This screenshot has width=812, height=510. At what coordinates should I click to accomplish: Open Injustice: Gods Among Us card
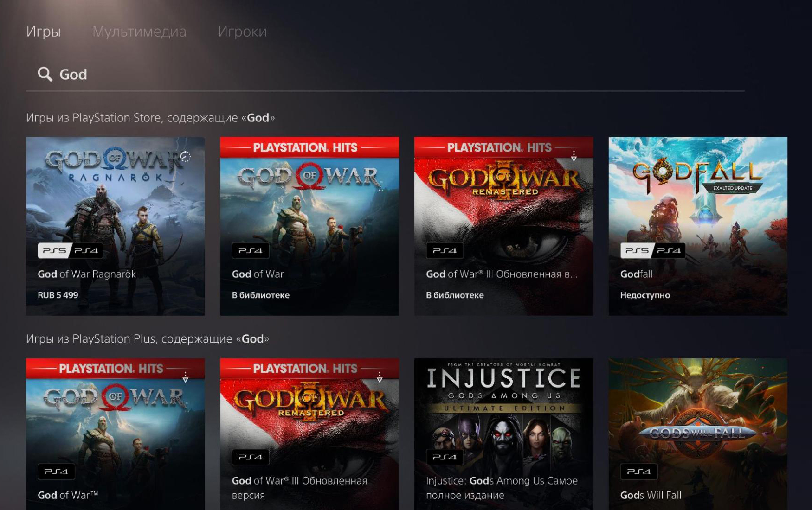click(x=503, y=434)
